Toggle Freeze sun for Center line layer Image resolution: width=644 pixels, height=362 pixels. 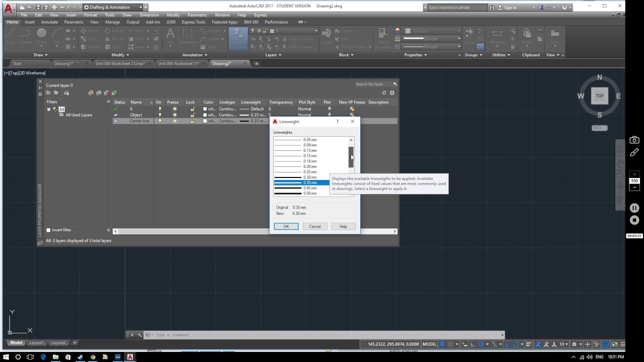175,121
